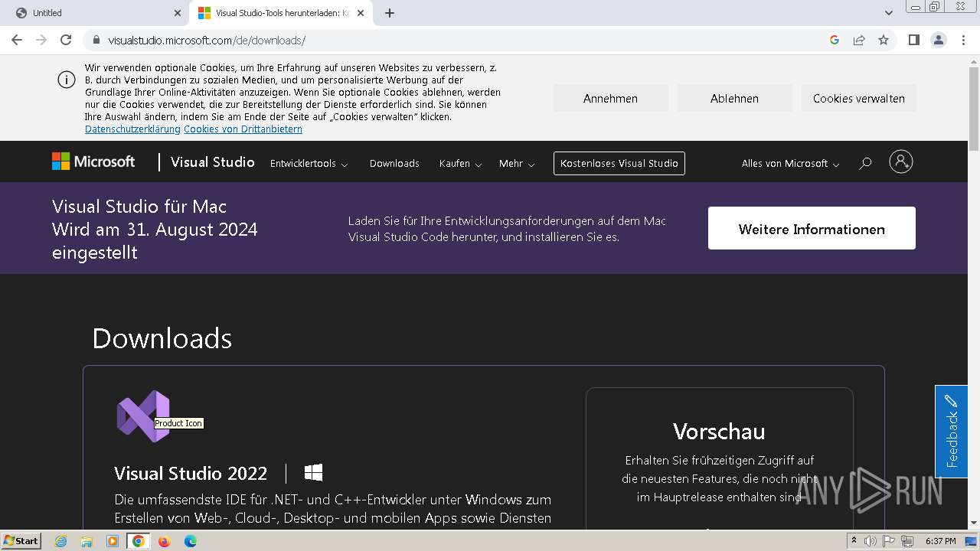
Task: Click the Visual Studio brand link
Action: pos(212,162)
